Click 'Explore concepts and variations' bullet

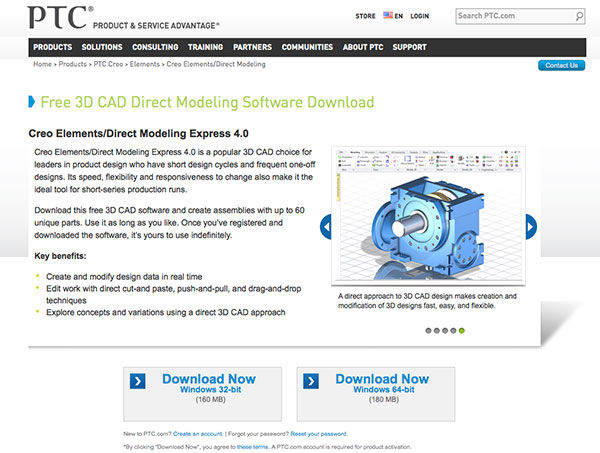165,312
